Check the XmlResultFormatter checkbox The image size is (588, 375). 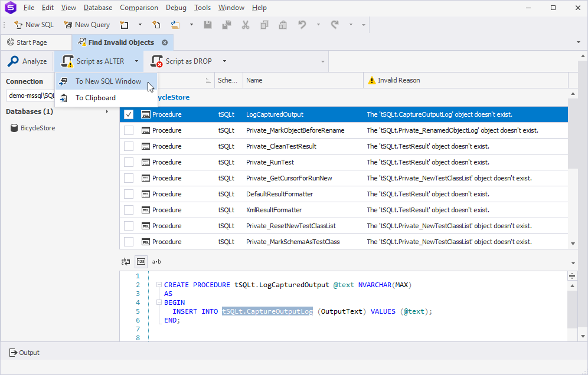pos(129,210)
